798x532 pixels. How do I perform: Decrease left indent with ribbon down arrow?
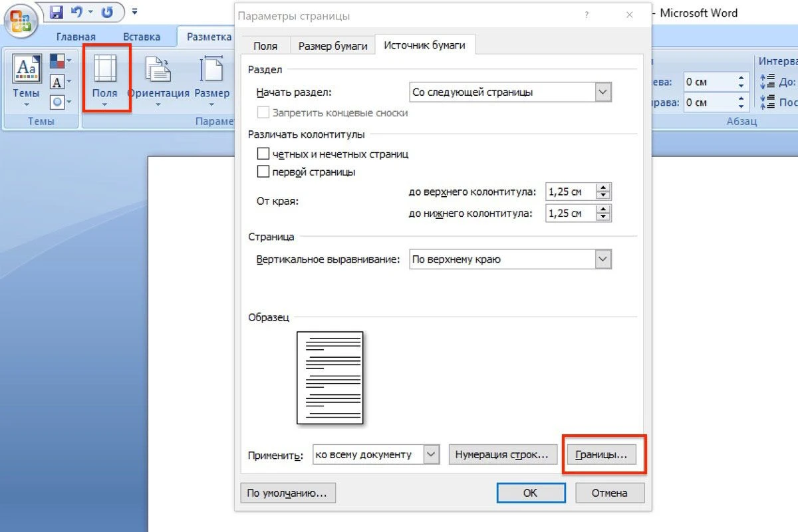tap(741, 86)
